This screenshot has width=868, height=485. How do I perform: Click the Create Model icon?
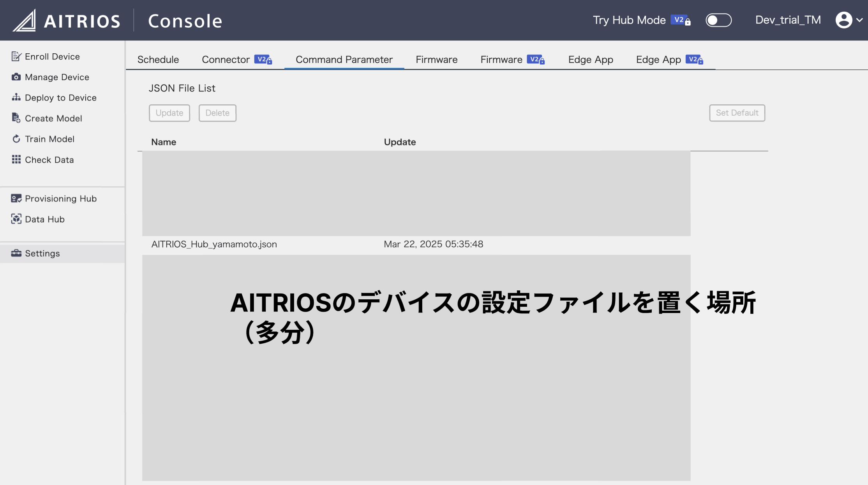(16, 118)
